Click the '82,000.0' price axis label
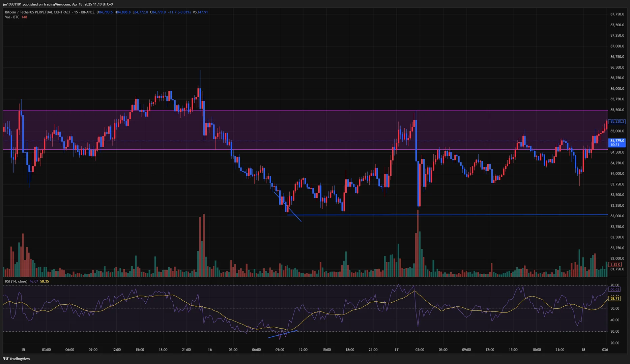 coord(617,259)
